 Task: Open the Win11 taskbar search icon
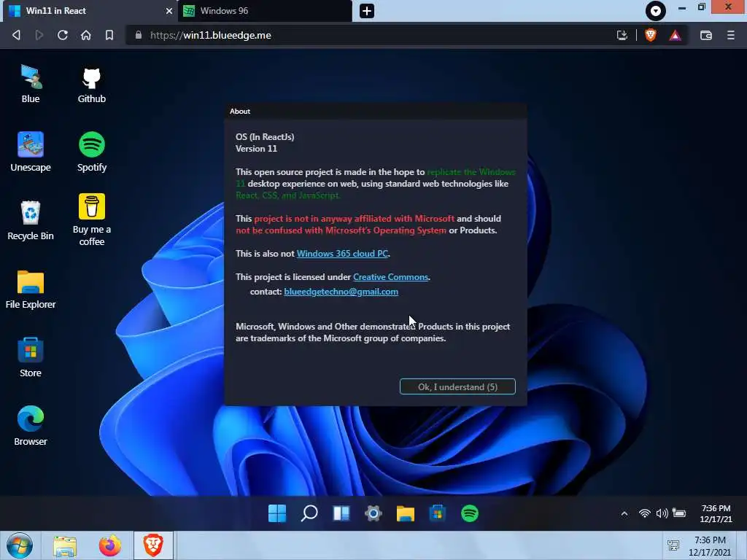click(309, 513)
